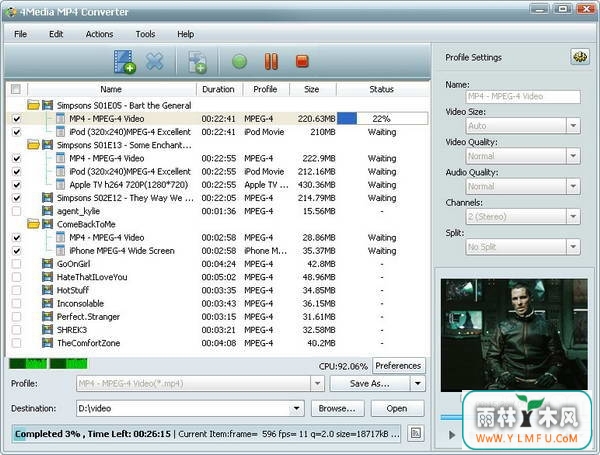Uncheck the iPhone MPEG-4 Wide Screen item
Viewport: 600px width, 455px height.
(x=16, y=251)
